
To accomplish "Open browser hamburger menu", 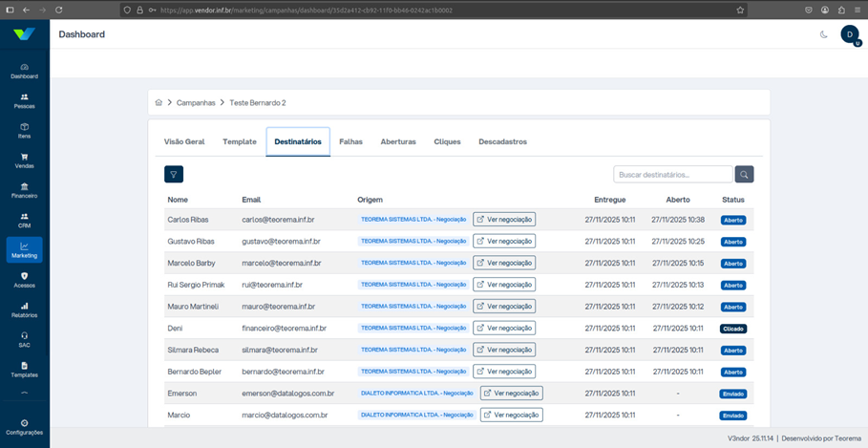I will tap(857, 10).
